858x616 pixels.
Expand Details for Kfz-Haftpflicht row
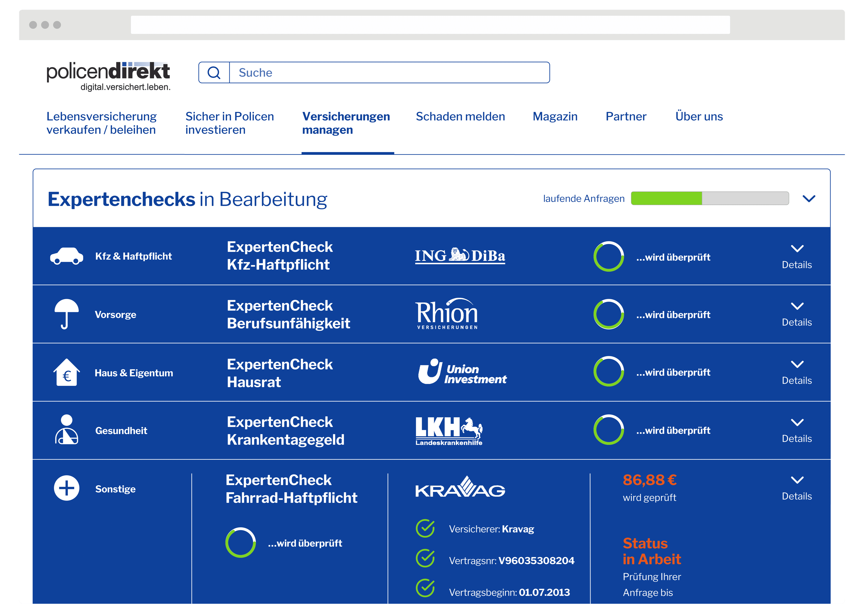coord(797,257)
